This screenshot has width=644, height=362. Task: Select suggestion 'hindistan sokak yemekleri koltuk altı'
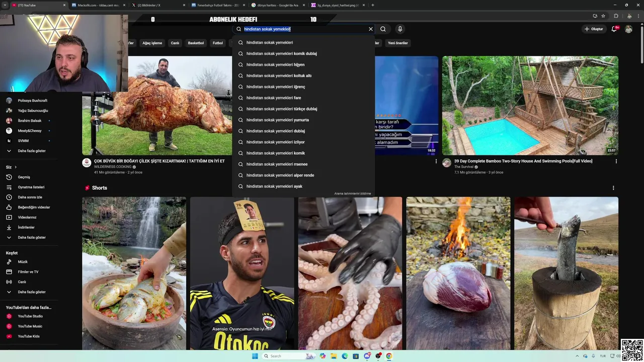pos(303,76)
